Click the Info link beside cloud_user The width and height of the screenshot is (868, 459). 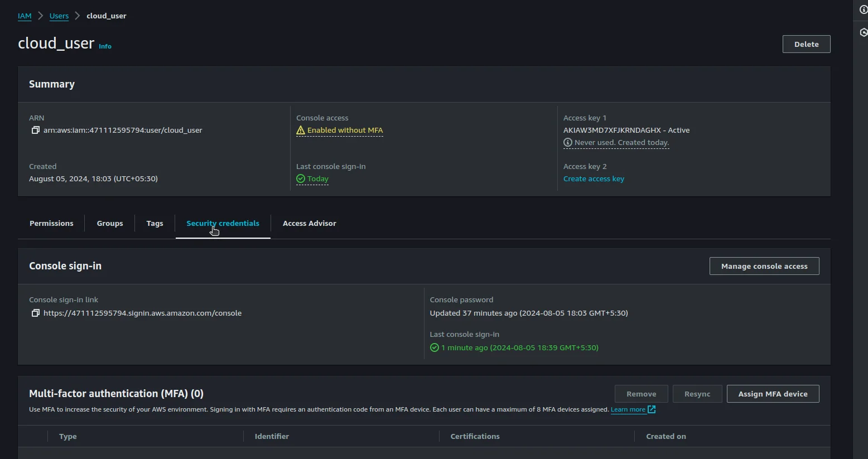point(105,46)
